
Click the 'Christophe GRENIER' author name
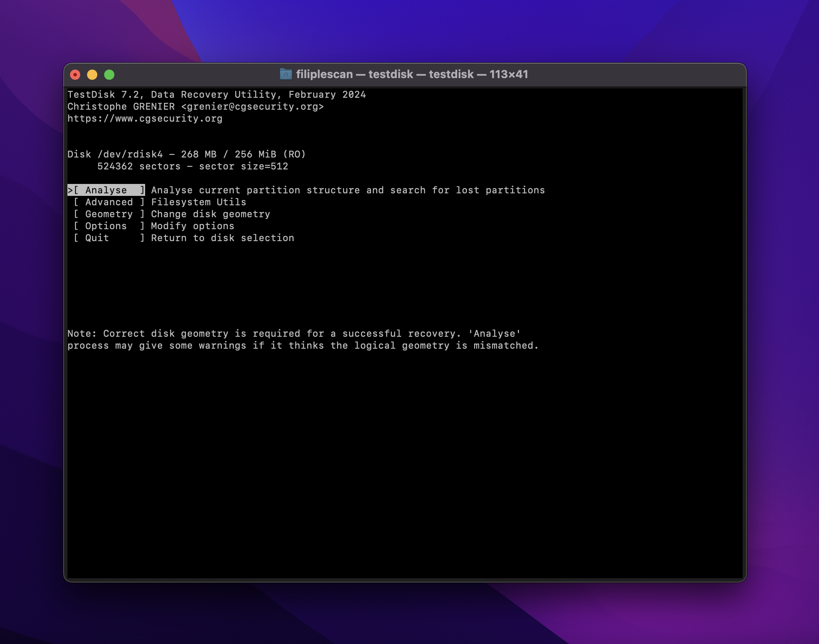point(121,107)
